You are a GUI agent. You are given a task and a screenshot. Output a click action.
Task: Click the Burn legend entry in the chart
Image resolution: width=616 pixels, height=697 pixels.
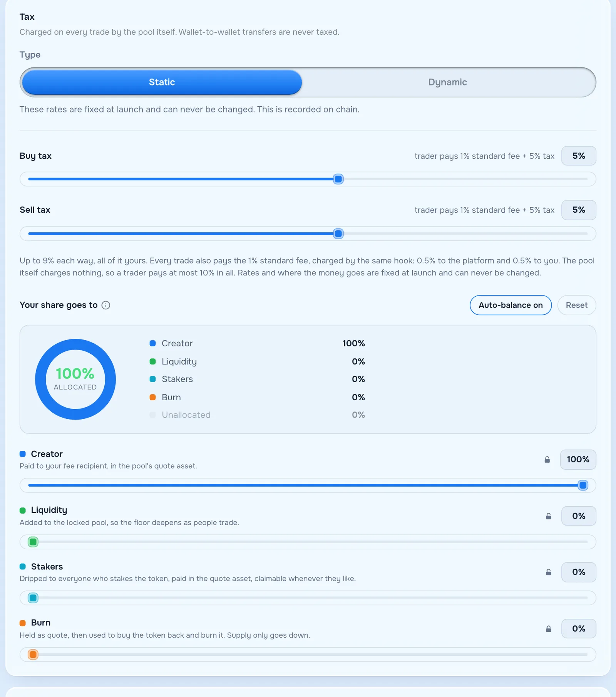tap(257, 397)
